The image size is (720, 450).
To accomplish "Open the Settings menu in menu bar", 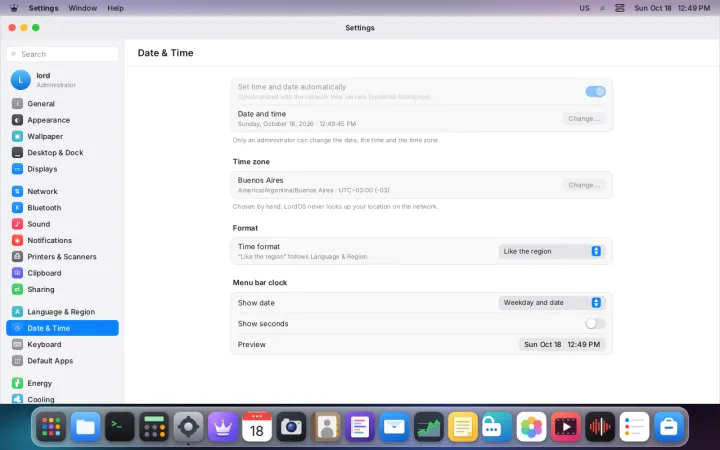I will 43,8.
